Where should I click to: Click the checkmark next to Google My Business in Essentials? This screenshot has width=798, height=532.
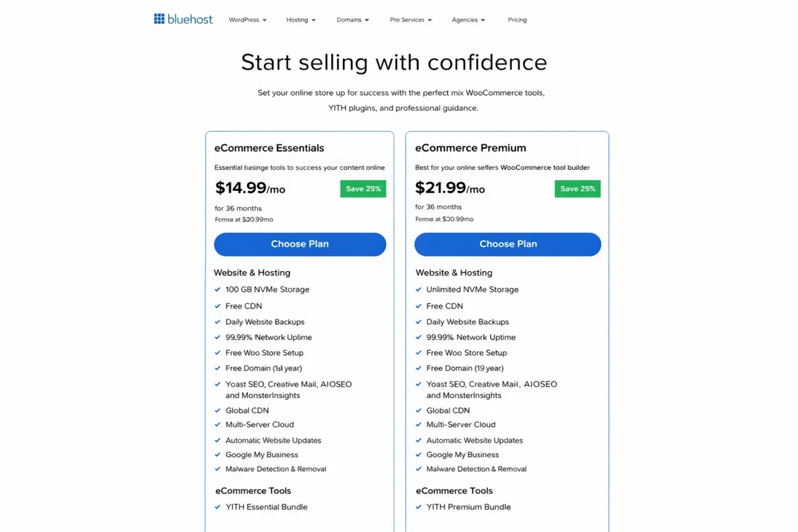[217, 454]
